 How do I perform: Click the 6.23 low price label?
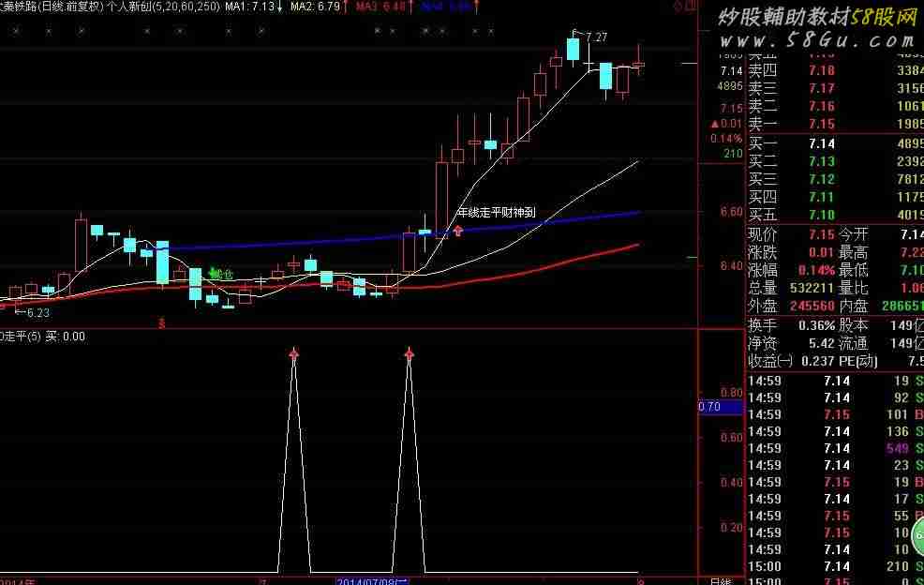[38, 312]
